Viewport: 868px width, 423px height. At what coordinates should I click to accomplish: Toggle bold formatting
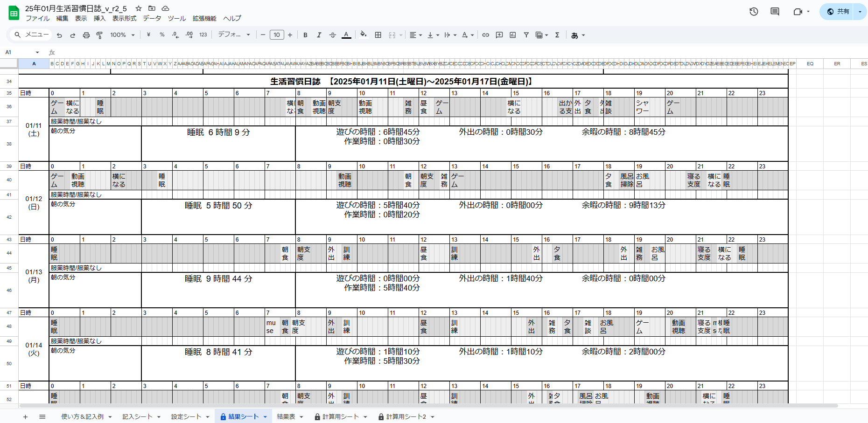(305, 35)
